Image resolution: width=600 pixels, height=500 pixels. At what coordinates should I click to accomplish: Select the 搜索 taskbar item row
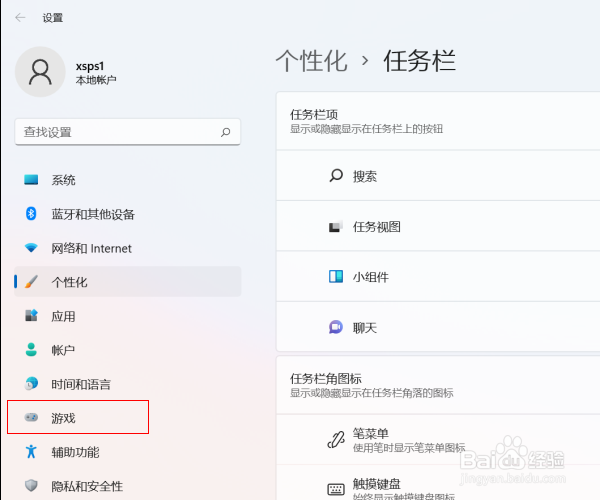(x=438, y=176)
